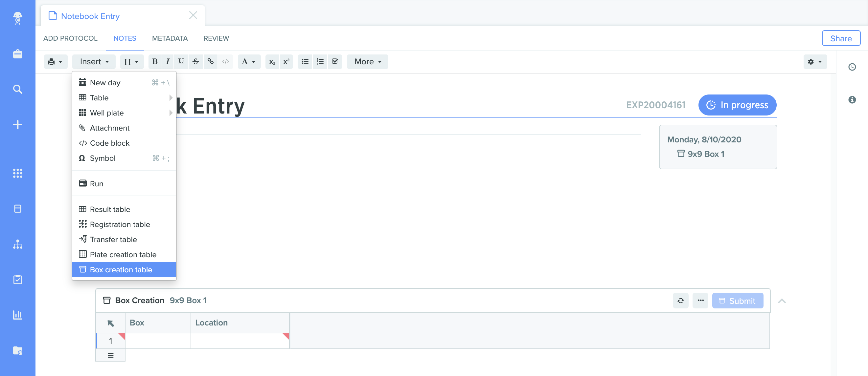Select the Transfer table option
This screenshot has height=376, width=868.
coord(113,239)
